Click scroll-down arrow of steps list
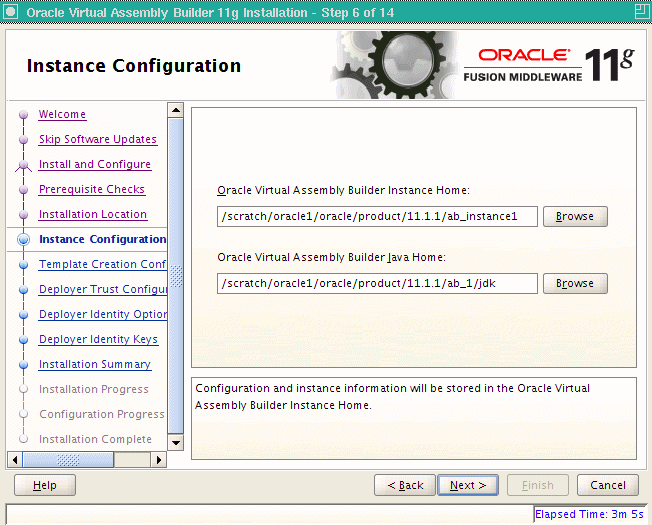652x525 pixels. 175,443
